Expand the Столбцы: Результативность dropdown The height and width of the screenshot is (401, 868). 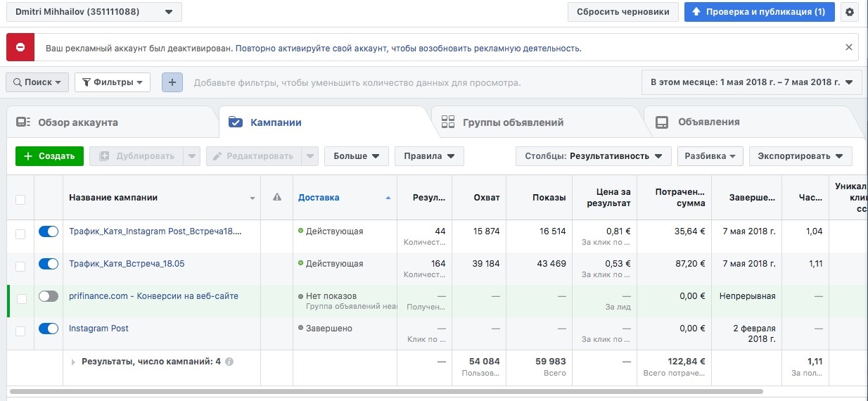(593, 156)
